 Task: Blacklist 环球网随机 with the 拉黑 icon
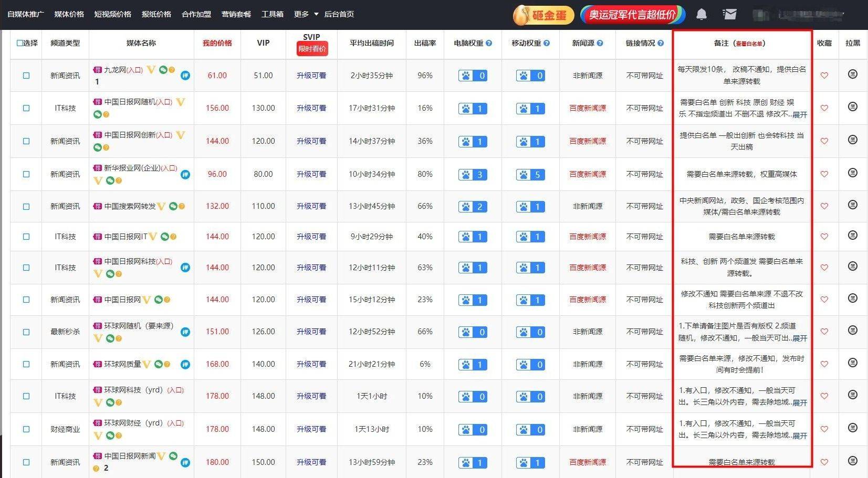pyautogui.click(x=853, y=331)
